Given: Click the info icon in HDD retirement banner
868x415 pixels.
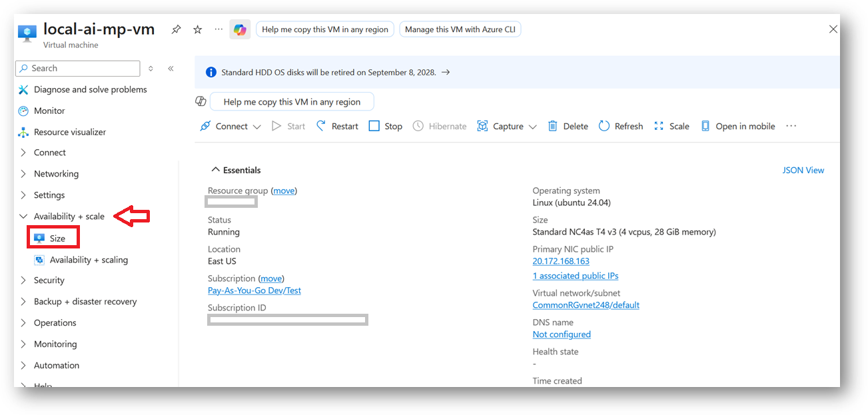Looking at the screenshot, I should pos(211,72).
